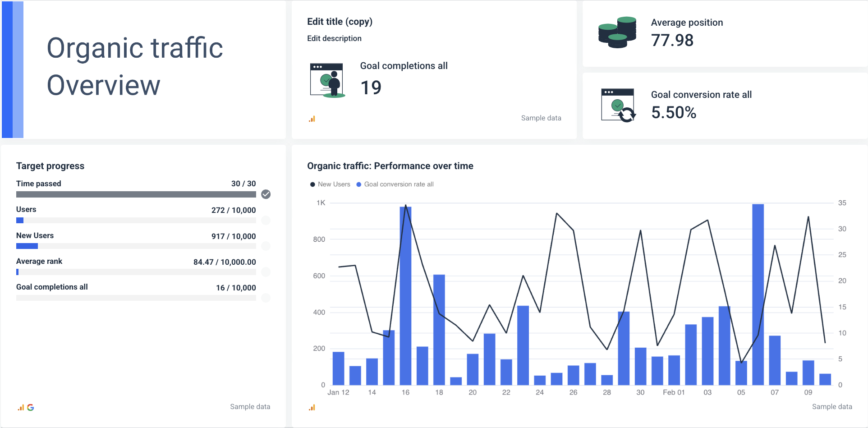868x428 pixels.
Task: Click the Goal completions value 19
Action: pyautogui.click(x=371, y=87)
